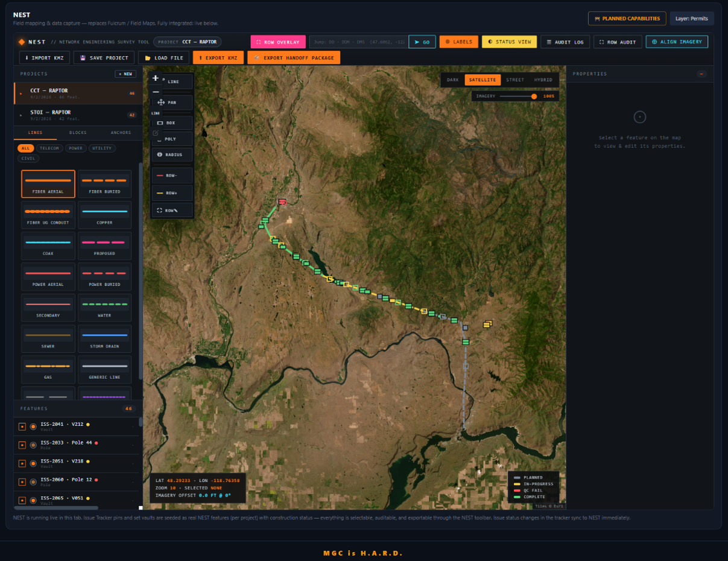Screen dimensions: 728x561
Task: Toggle the ISS-2041 V212 feature square
Action: click(22, 426)
